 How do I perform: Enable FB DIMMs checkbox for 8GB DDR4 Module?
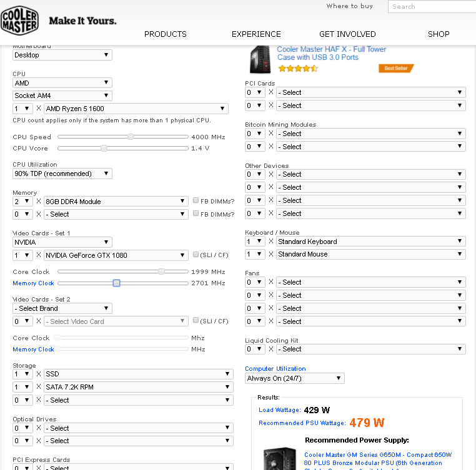pos(196,200)
